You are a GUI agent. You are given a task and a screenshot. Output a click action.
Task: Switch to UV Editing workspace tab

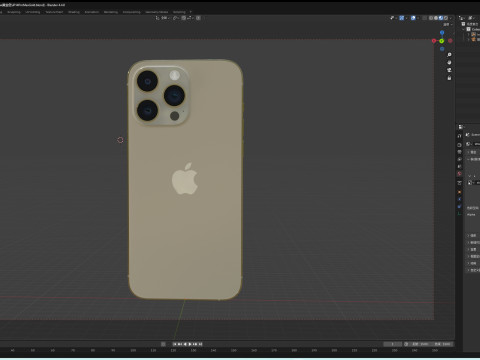(33, 12)
